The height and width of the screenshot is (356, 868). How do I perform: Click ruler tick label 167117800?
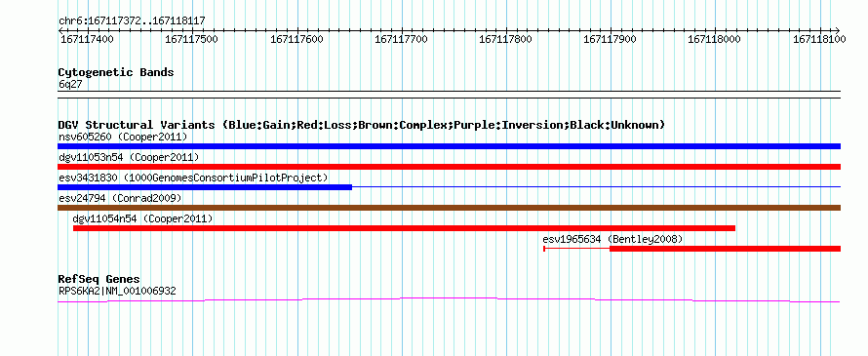pyautogui.click(x=505, y=39)
